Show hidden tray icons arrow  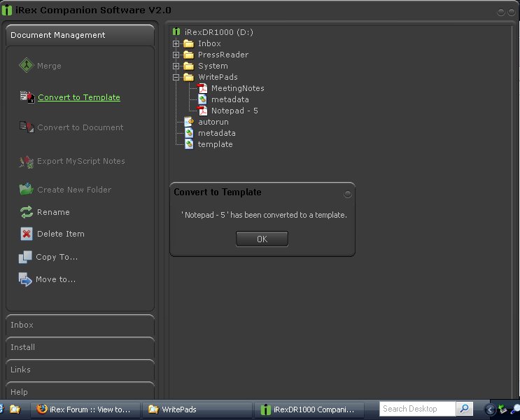pos(489,409)
